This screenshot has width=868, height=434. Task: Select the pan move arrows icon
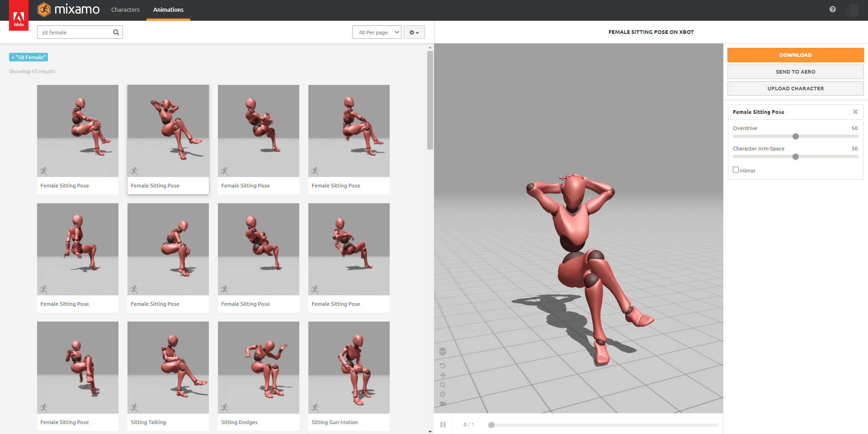tap(443, 375)
